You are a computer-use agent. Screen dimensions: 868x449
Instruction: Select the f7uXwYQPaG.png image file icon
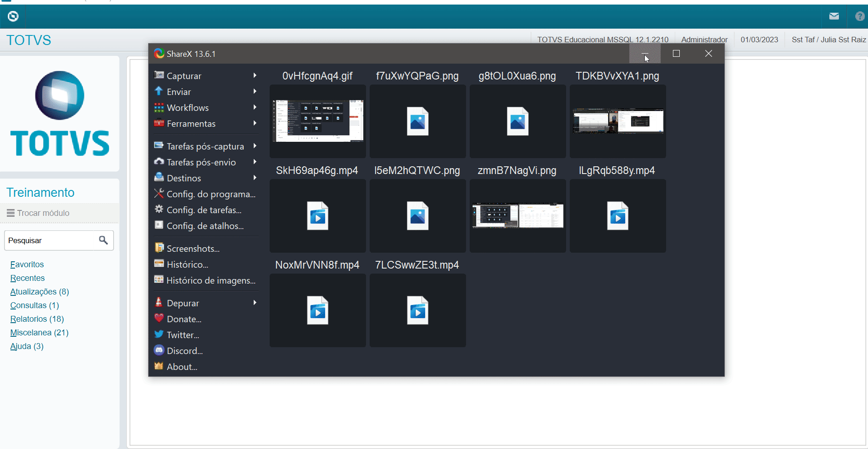point(418,121)
